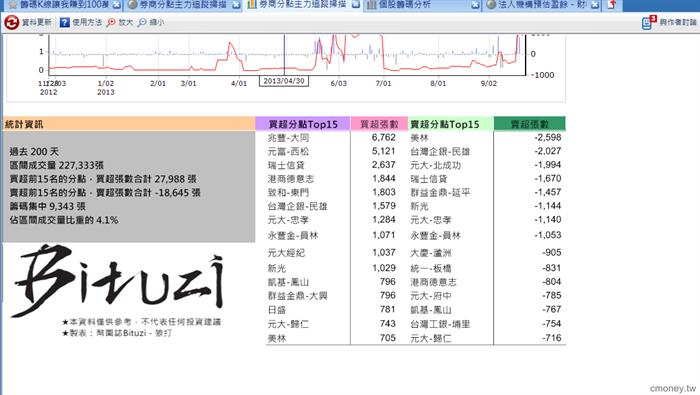Click the 與作者討論 label
The image size is (700, 395).
pos(678,22)
